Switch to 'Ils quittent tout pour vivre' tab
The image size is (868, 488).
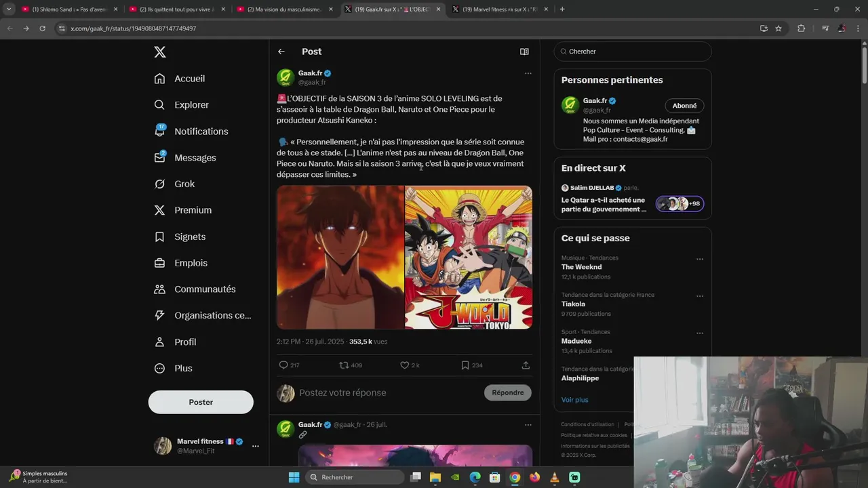(x=177, y=9)
